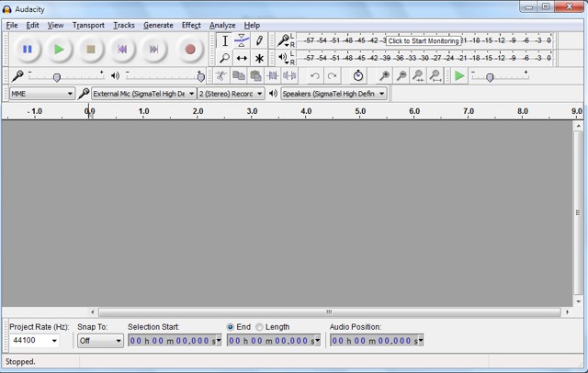Click the Copy icon
The width and height of the screenshot is (588, 373).
(x=239, y=76)
